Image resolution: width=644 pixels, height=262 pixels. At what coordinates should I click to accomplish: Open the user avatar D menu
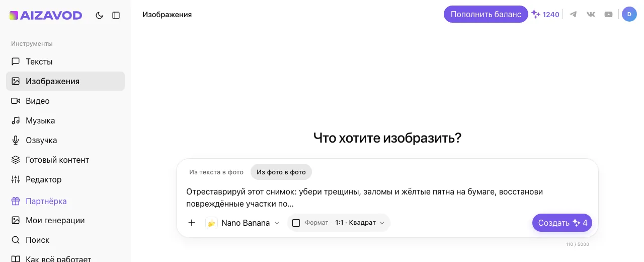click(x=629, y=14)
